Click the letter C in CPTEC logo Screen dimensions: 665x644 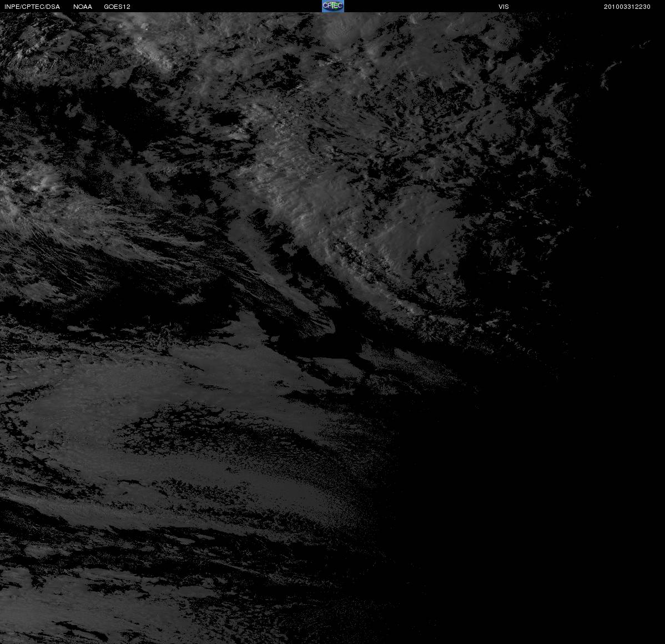(325, 6)
